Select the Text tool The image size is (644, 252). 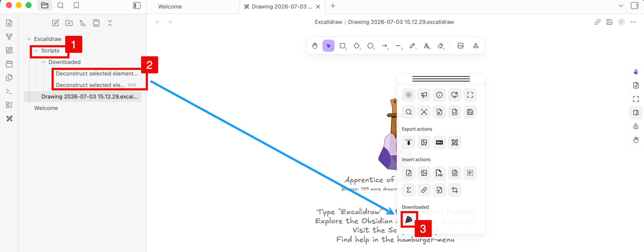(427, 46)
